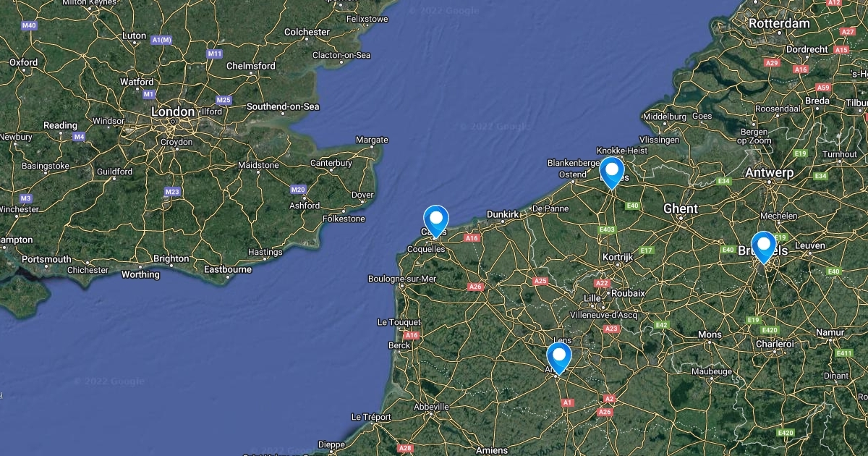
Task: Click the Rotterdam label
Action: [779, 23]
